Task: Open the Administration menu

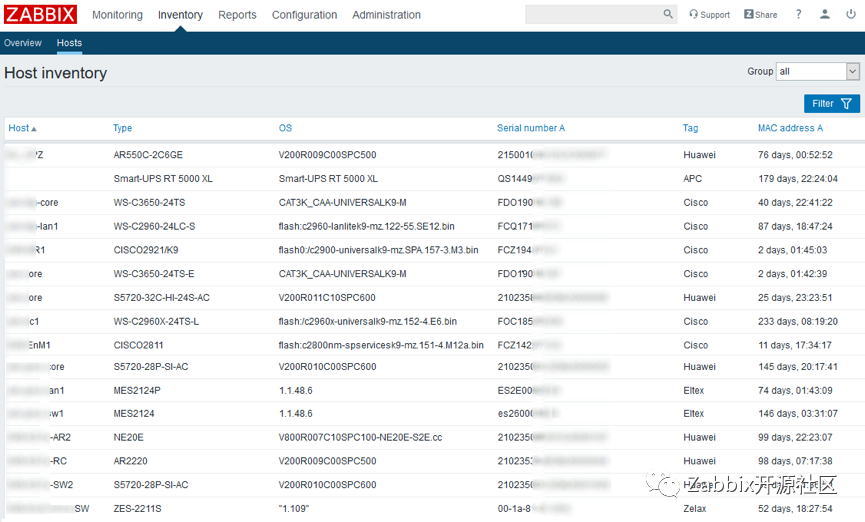Action: 386,15
